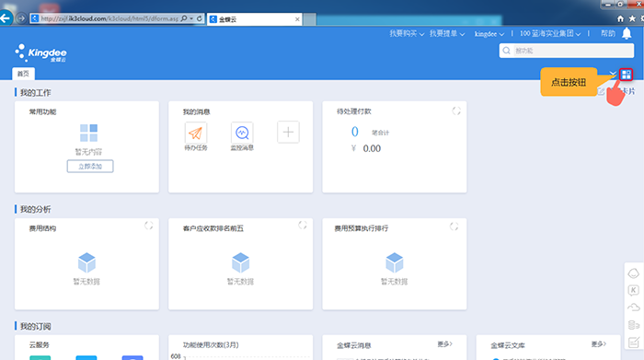Click the grid icon in 常用功能 card
Viewport: 644px width, 360px height.
click(88, 133)
